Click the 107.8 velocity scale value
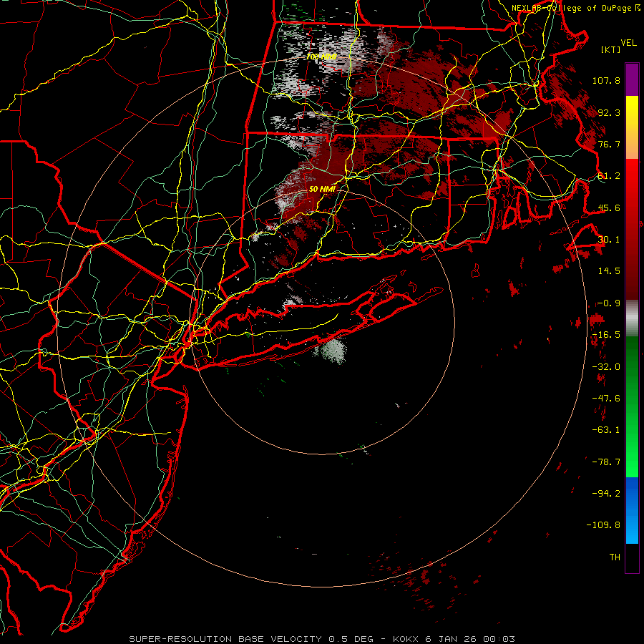 pos(606,80)
